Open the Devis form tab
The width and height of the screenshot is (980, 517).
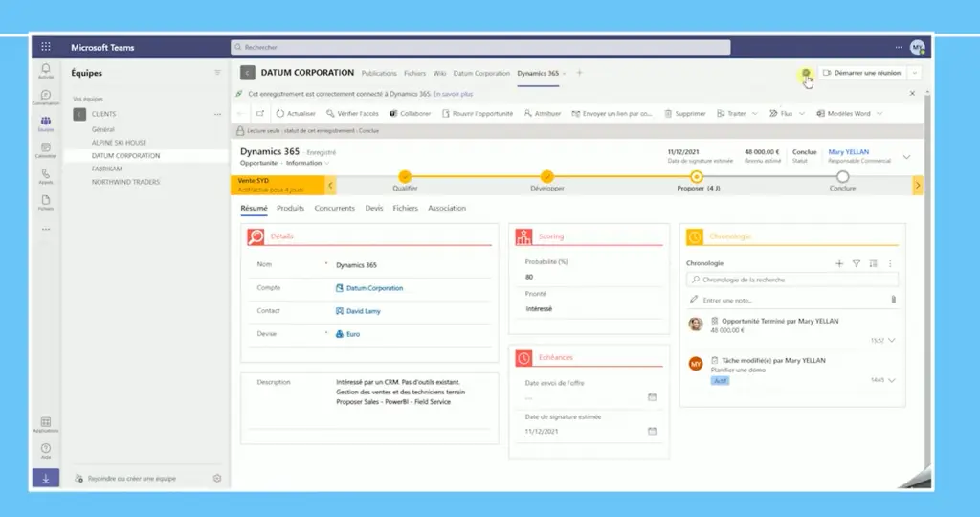(x=374, y=208)
